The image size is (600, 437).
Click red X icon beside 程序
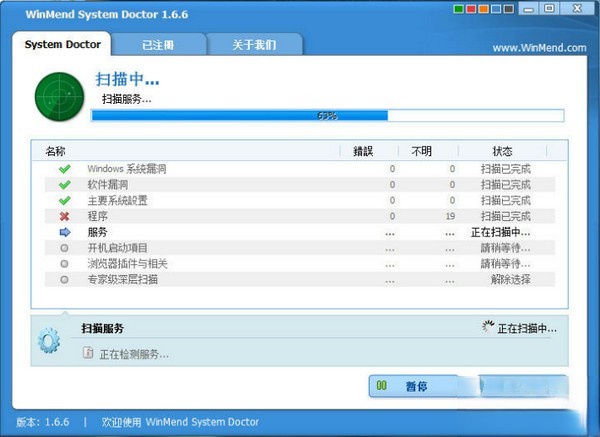pyautogui.click(x=65, y=216)
